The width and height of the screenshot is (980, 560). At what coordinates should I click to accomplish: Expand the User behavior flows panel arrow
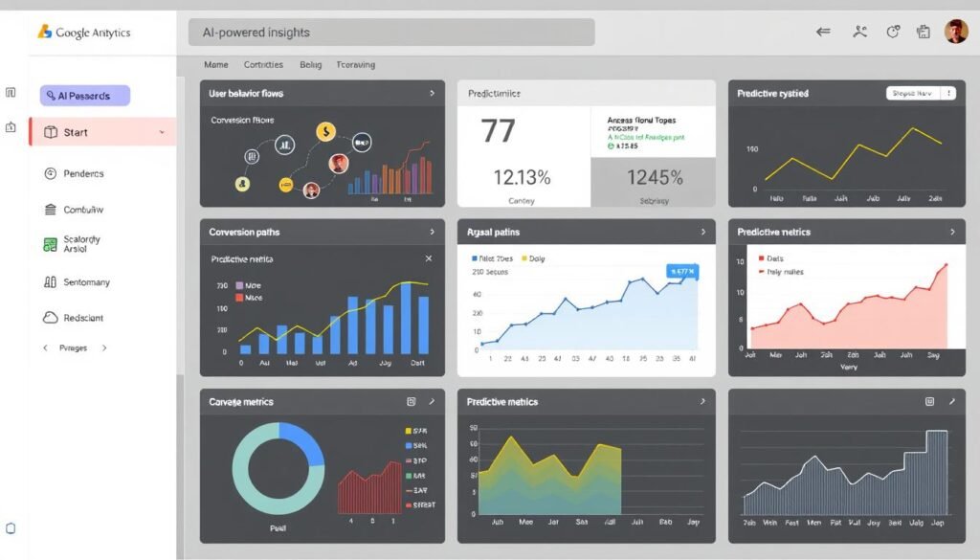pyautogui.click(x=433, y=92)
